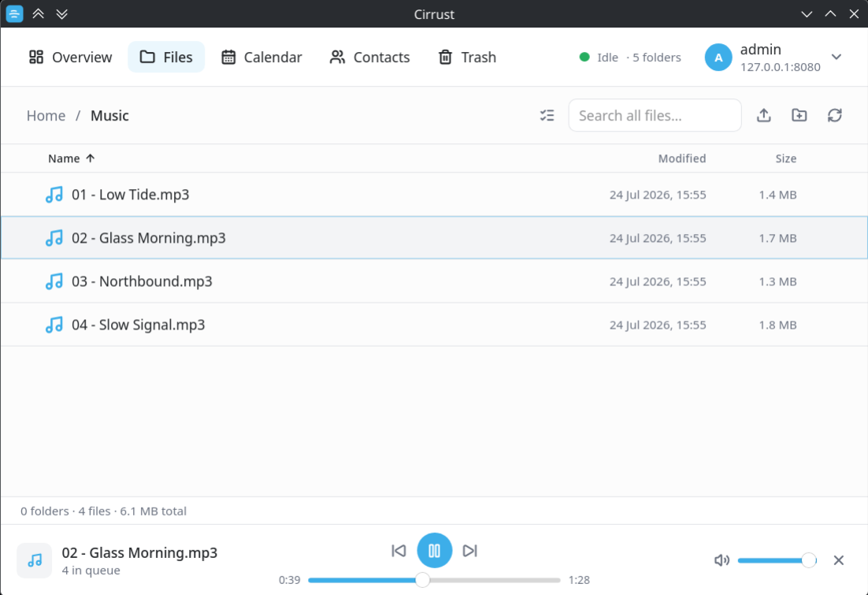This screenshot has height=595, width=868.
Task: Open the Overview tab
Action: (70, 57)
